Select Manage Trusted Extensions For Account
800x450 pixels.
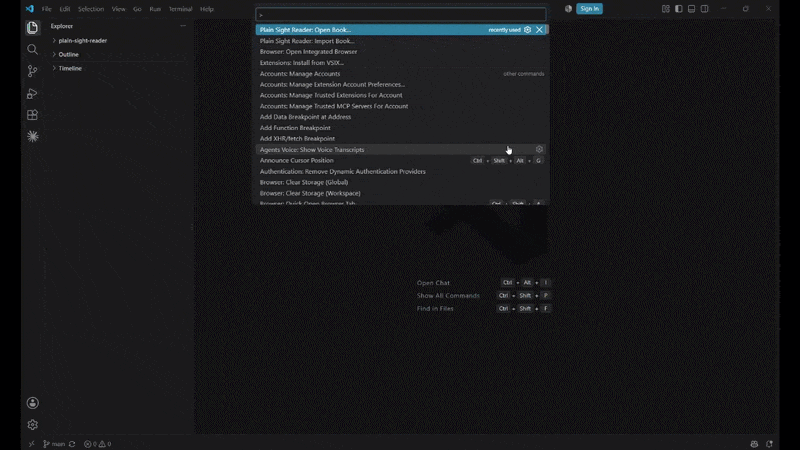coord(402,95)
